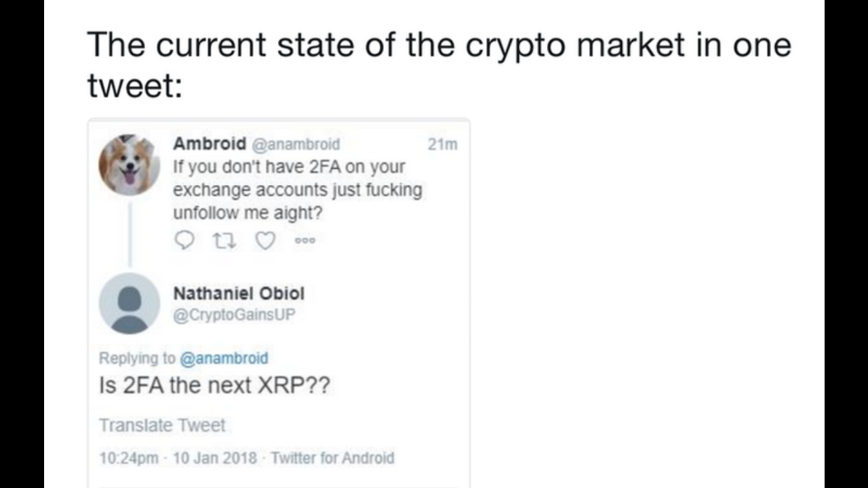868x488 pixels.
Task: Open the reply thread under Ambroid's tweet
Action: pos(184,241)
